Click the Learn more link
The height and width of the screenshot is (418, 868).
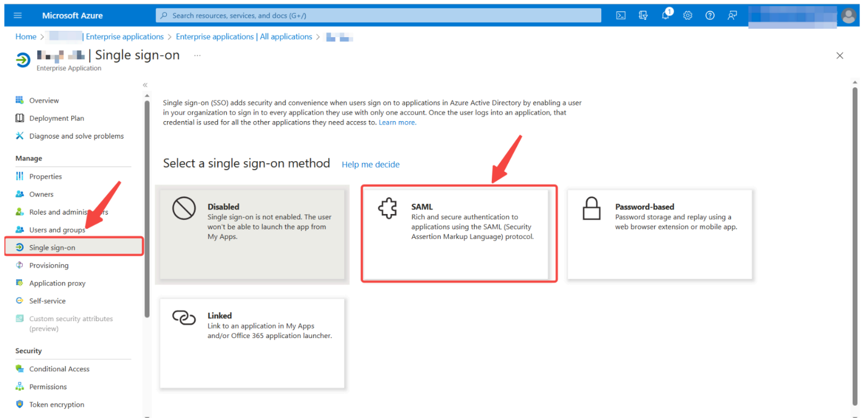tap(398, 122)
